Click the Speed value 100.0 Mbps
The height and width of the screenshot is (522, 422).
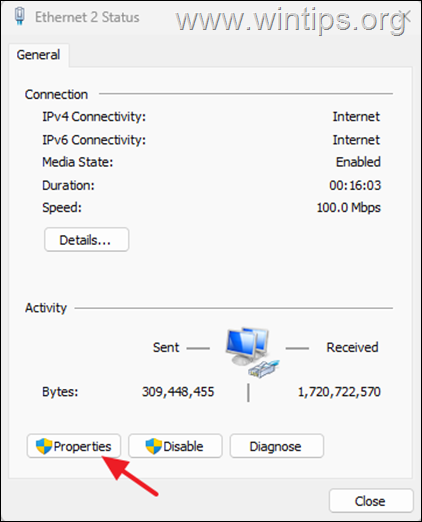[349, 208]
